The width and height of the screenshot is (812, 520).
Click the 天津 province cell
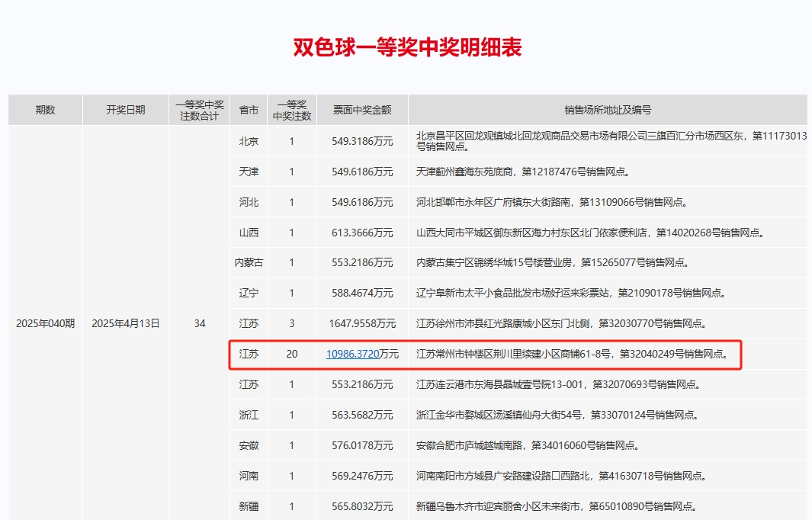[249, 172]
